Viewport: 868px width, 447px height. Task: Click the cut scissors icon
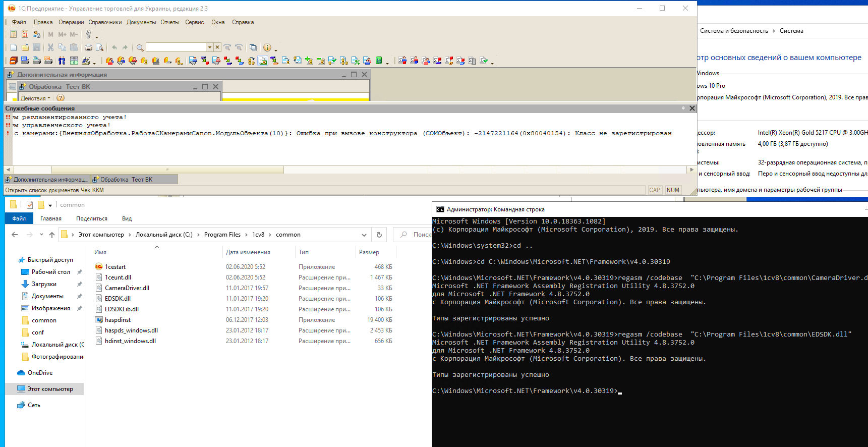[x=50, y=47]
